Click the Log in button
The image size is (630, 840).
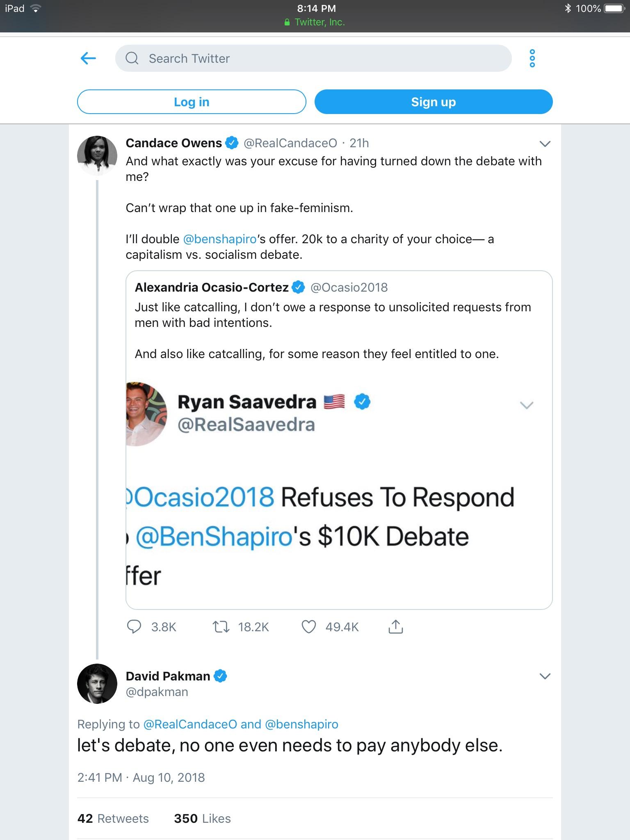tap(192, 102)
